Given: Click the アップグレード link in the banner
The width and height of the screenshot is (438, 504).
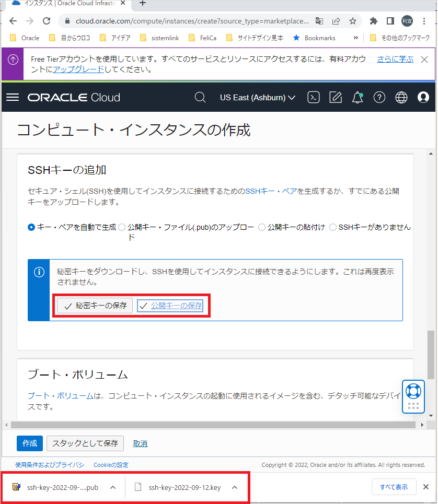Looking at the screenshot, I should pos(78,69).
